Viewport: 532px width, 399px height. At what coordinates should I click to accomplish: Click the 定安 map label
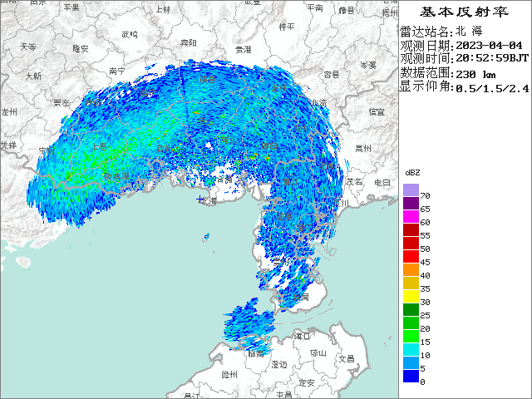[x=307, y=383]
